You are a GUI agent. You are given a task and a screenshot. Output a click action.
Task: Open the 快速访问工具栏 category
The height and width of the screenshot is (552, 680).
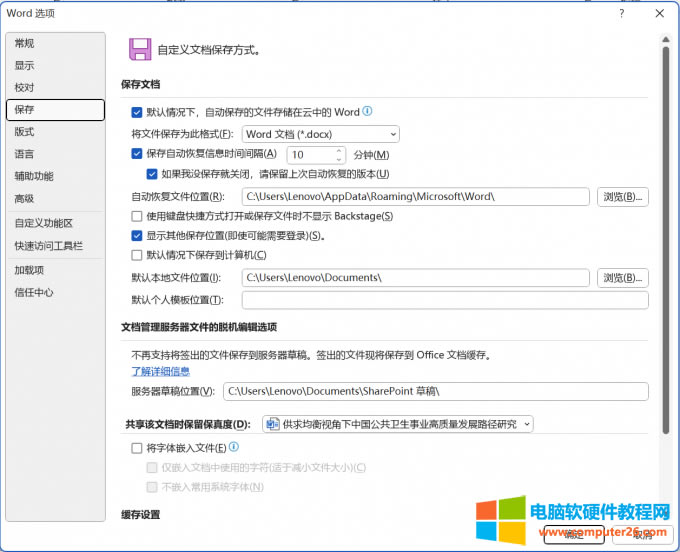55,246
